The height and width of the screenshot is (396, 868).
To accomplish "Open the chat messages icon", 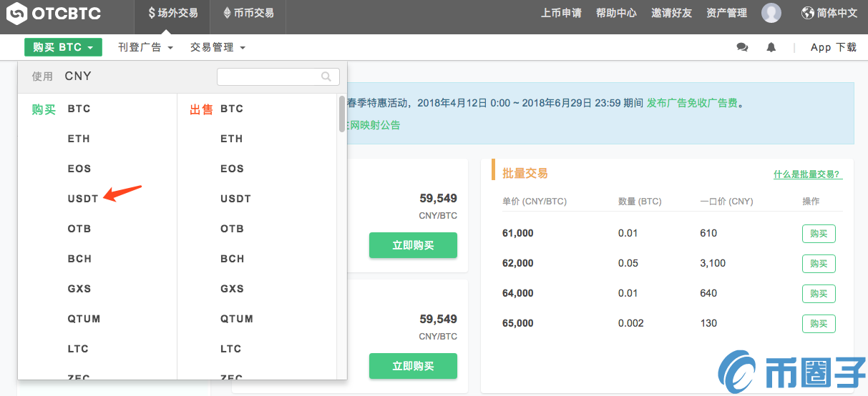I will pos(742,47).
